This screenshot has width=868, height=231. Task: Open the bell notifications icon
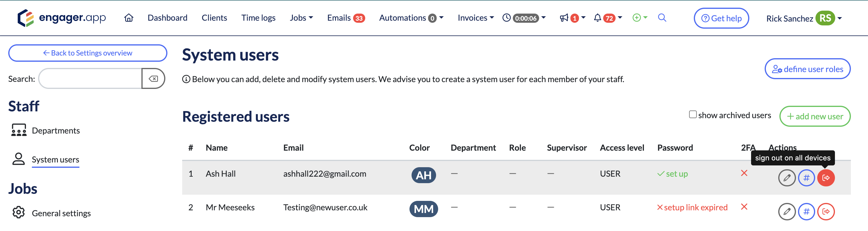598,18
